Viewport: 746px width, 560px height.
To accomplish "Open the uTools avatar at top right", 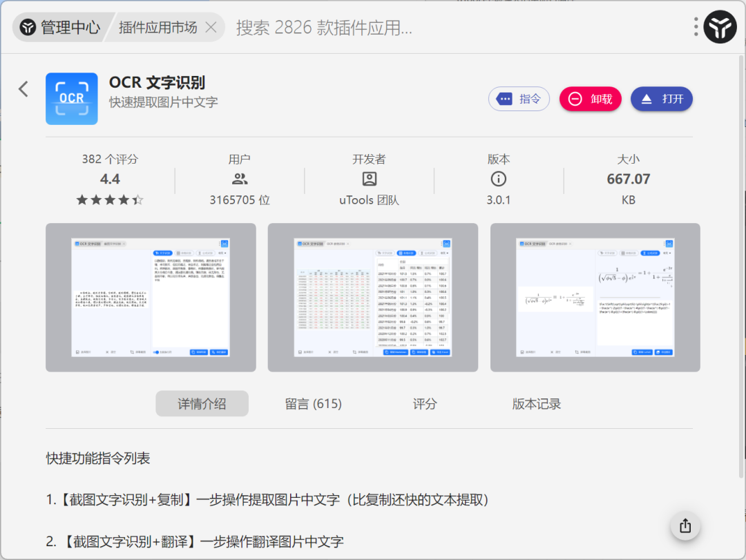I will tap(720, 27).
